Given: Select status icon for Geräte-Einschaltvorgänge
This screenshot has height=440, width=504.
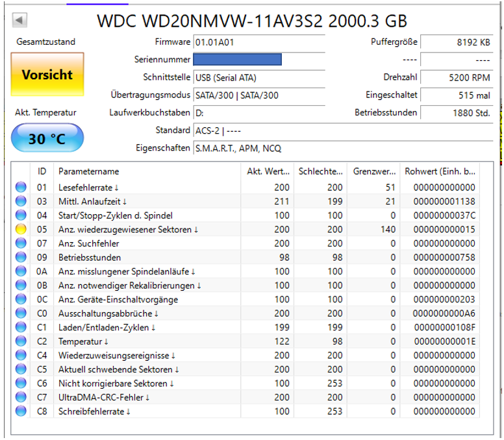Looking at the screenshot, I should pos(21,299).
